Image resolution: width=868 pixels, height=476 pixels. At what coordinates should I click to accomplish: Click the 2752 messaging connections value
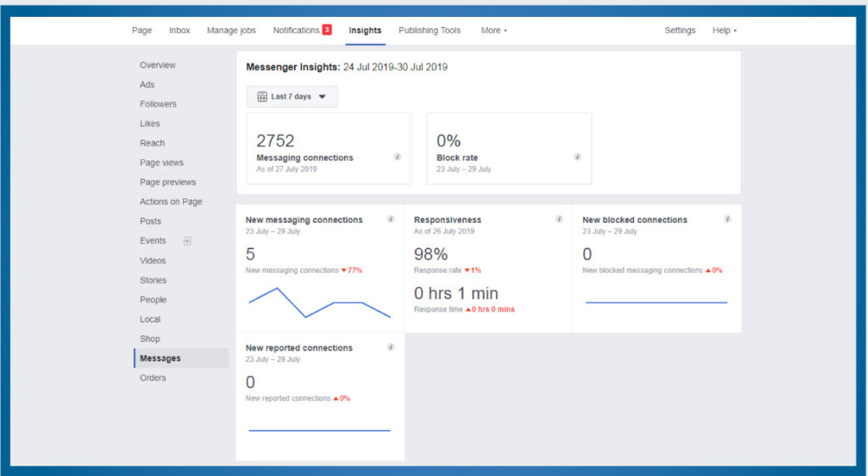(x=275, y=141)
